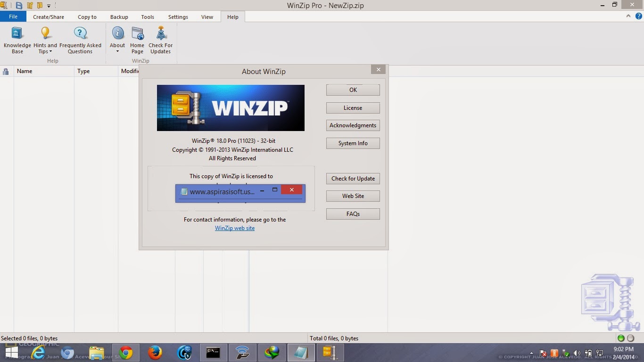This screenshot has height=362, width=644.
Task: Open File Explorer from the taskbar
Action: pos(97,353)
